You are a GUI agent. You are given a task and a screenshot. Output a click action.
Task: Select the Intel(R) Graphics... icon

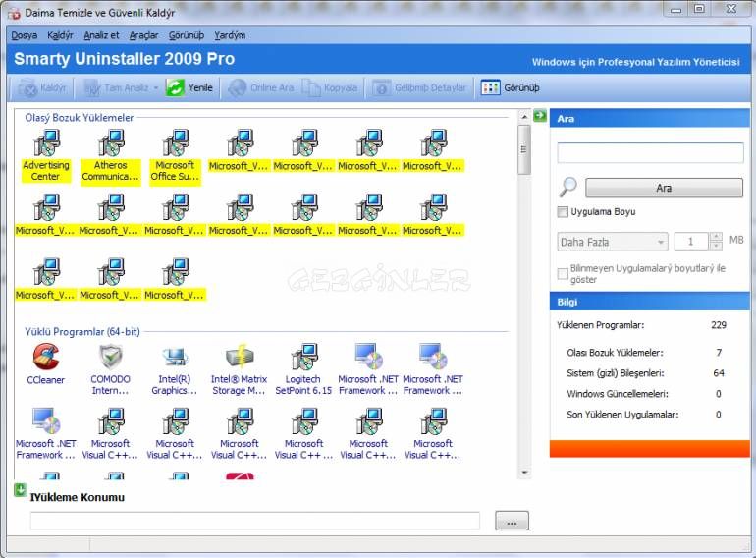click(x=175, y=357)
